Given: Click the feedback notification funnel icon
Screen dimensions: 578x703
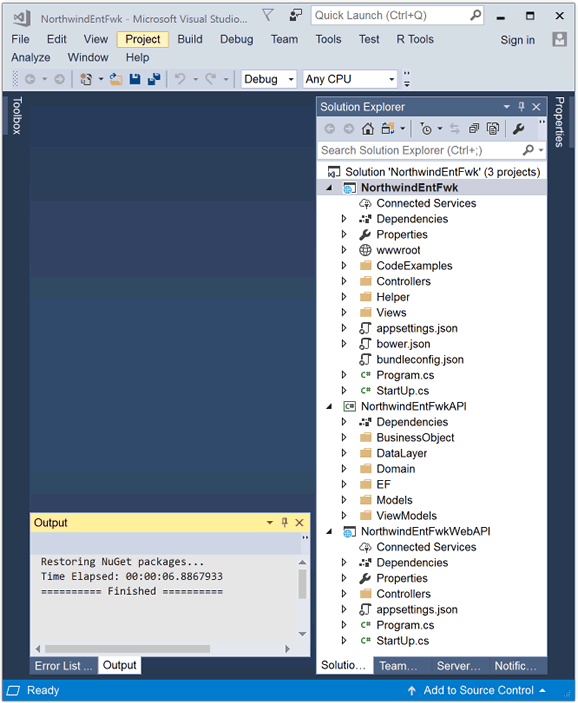Looking at the screenshot, I should coord(268,16).
